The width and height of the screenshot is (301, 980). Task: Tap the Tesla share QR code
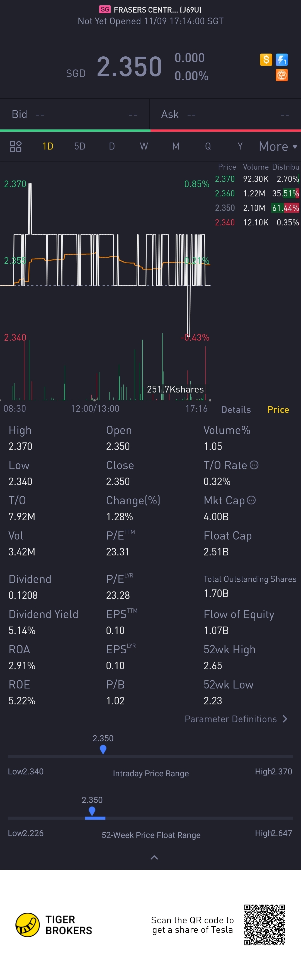point(264,925)
